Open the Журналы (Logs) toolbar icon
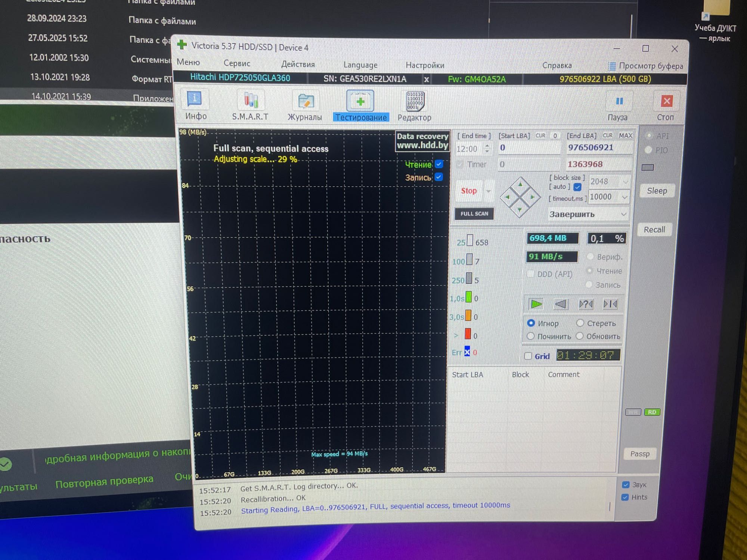This screenshot has height=560, width=747. coord(306,101)
